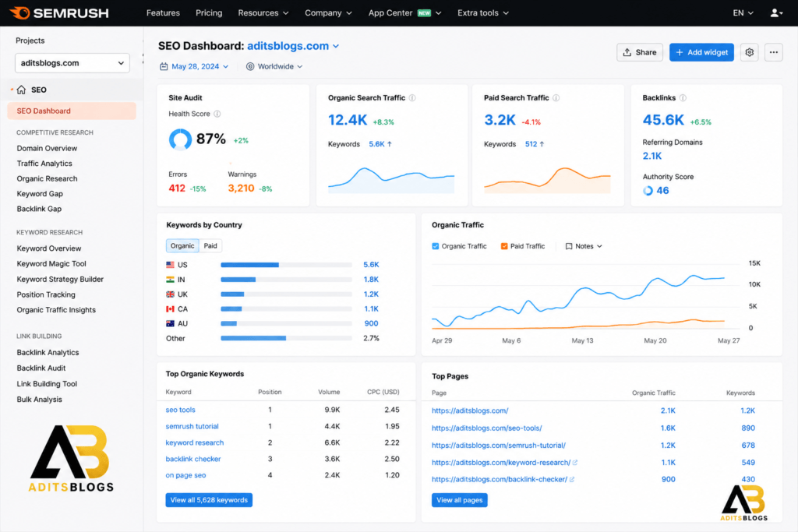
Task: Click info icon next to Health Score
Action: point(217,114)
